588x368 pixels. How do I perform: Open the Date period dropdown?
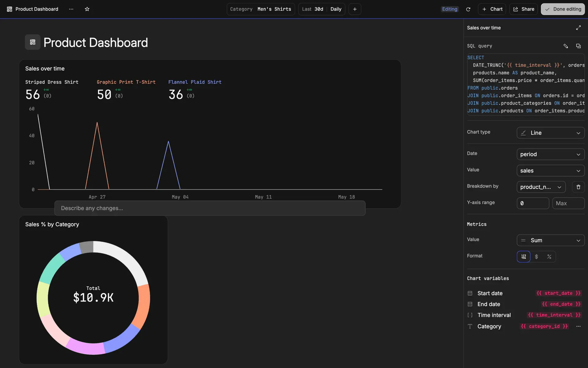[x=550, y=154]
